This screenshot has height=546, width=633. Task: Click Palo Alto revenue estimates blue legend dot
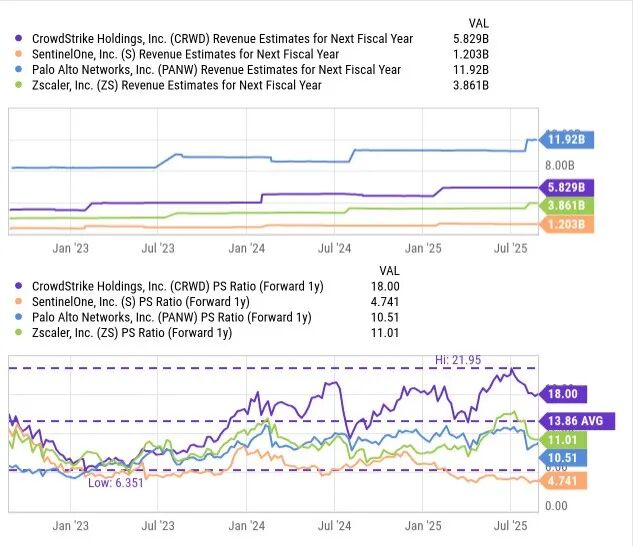coord(19,69)
